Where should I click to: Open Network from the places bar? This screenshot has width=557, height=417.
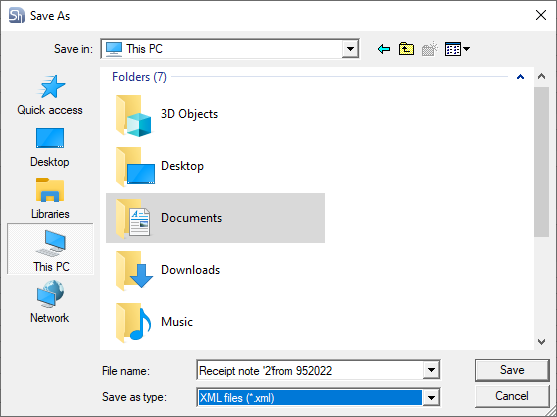tap(50, 302)
